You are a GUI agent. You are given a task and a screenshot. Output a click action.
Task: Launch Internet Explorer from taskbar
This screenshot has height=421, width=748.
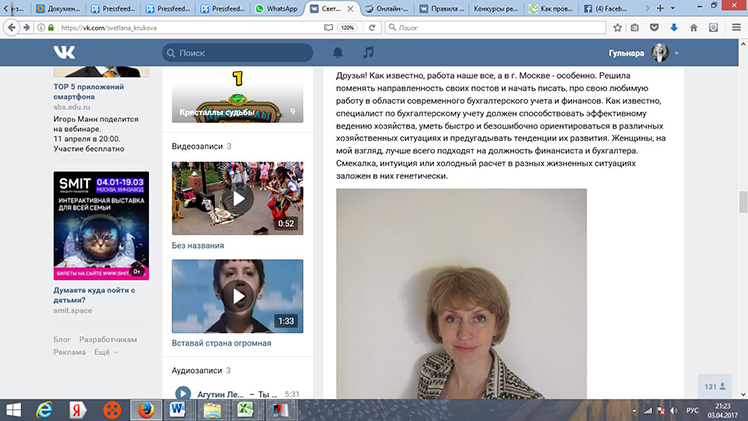coord(44,410)
